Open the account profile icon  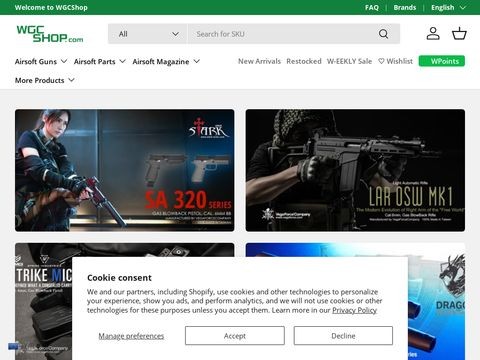[x=433, y=34]
